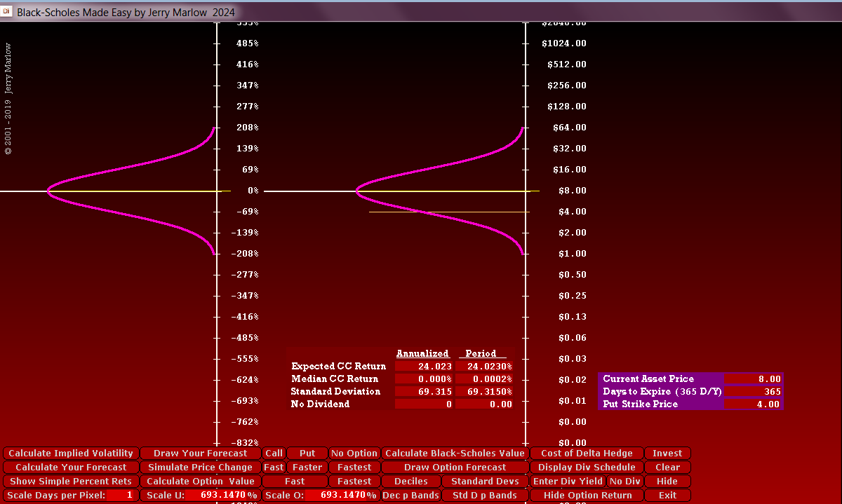842x504 pixels.
Task: Click Dec p Bands button
Action: [410, 496]
